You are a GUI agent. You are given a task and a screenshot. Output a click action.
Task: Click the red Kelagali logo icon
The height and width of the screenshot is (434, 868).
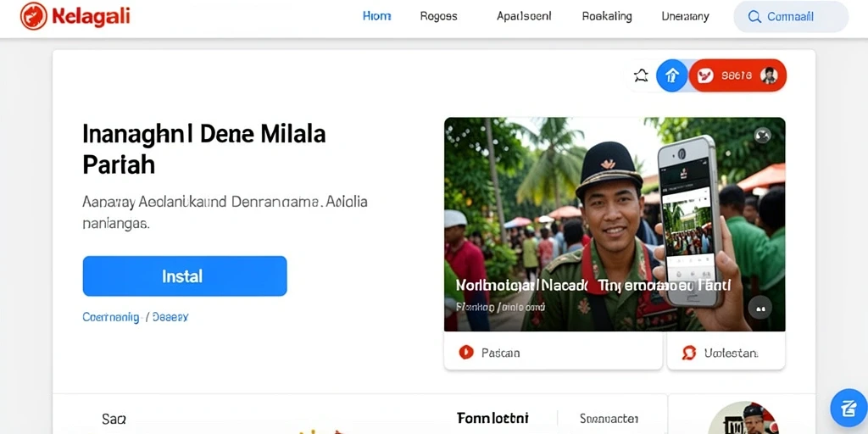tap(33, 16)
